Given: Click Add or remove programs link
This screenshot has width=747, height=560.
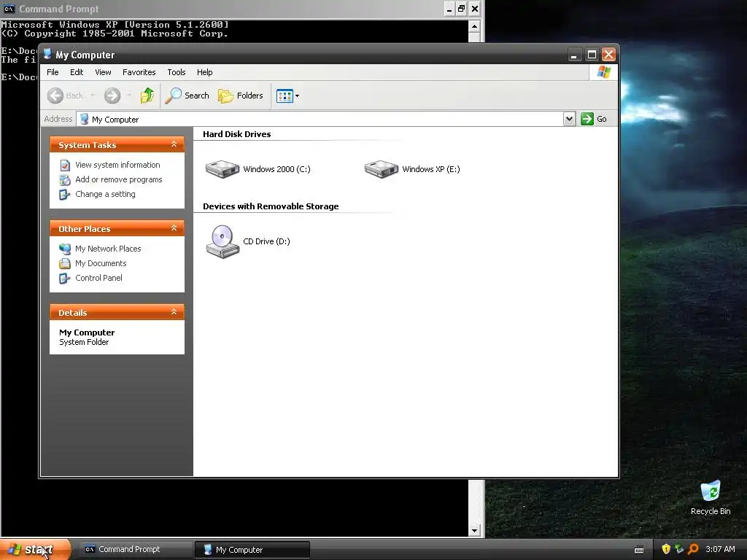Looking at the screenshot, I should [119, 179].
